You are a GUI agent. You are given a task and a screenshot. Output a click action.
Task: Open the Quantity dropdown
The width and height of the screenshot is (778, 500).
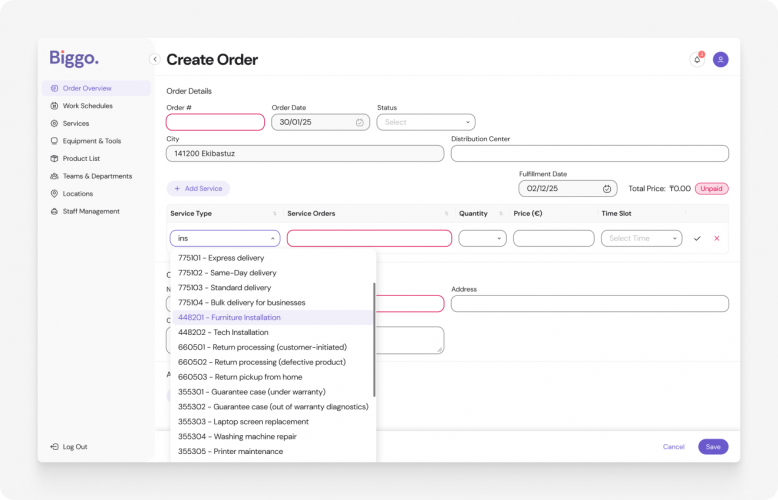click(x=482, y=239)
